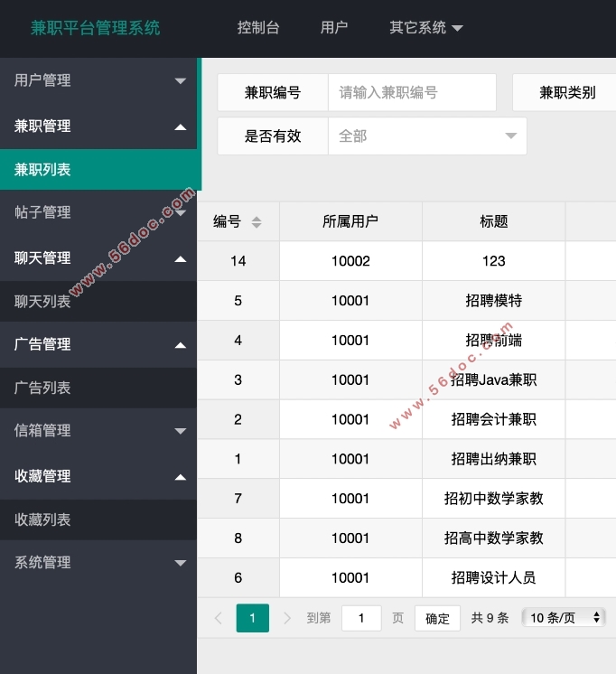Collapse the 收藏管理 sidebar section

click(x=98, y=476)
